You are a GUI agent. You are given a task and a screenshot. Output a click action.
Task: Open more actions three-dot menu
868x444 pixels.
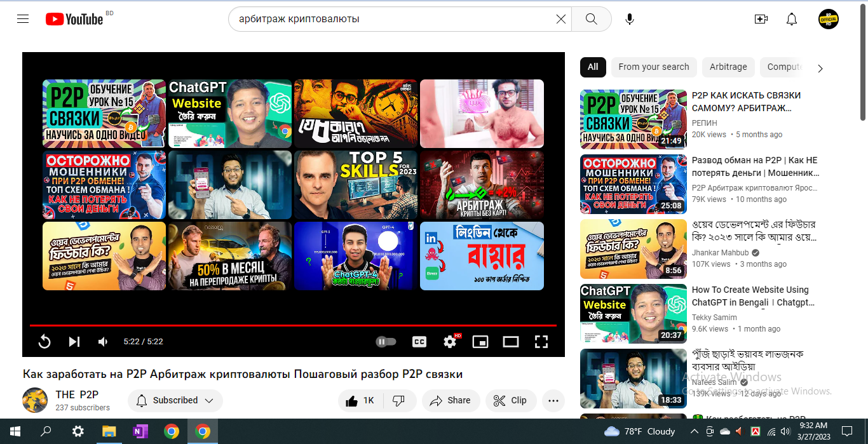[553, 400]
